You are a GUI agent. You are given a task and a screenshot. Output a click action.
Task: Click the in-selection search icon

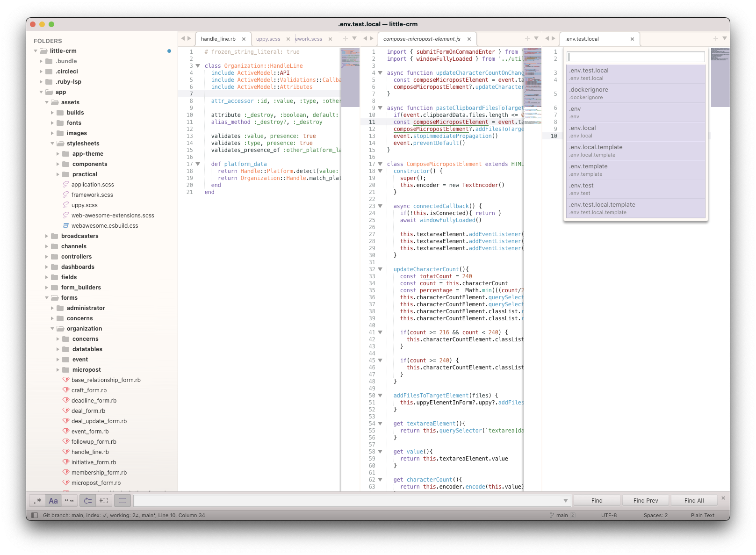coord(104,501)
